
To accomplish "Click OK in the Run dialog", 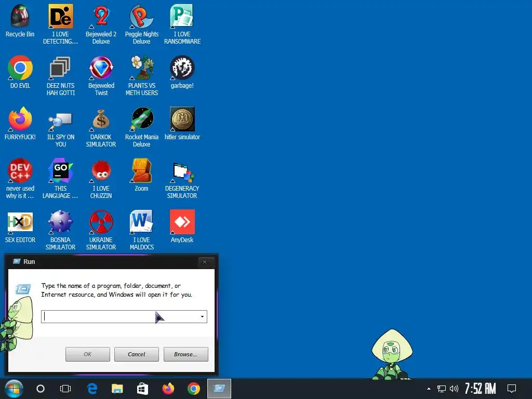I will 87,354.
